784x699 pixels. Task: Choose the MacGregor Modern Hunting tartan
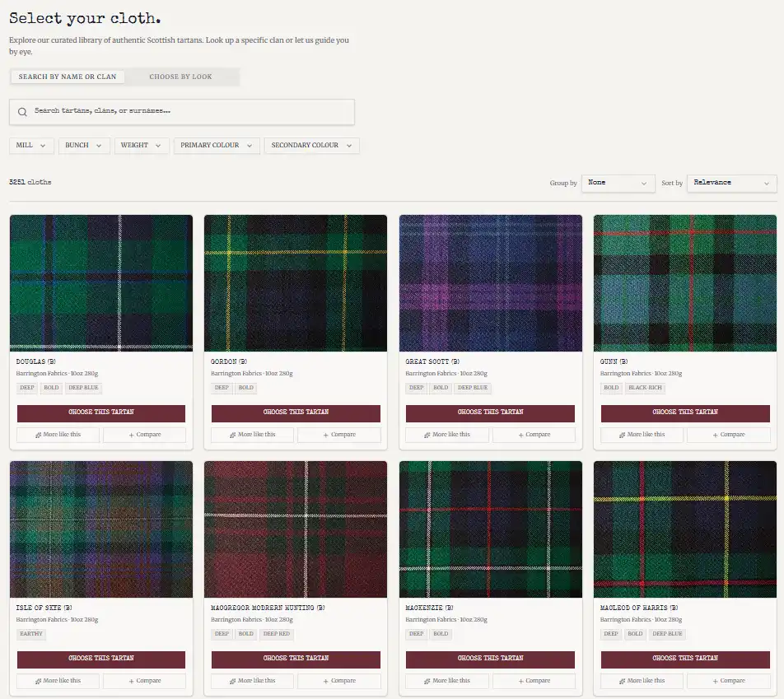(296, 659)
